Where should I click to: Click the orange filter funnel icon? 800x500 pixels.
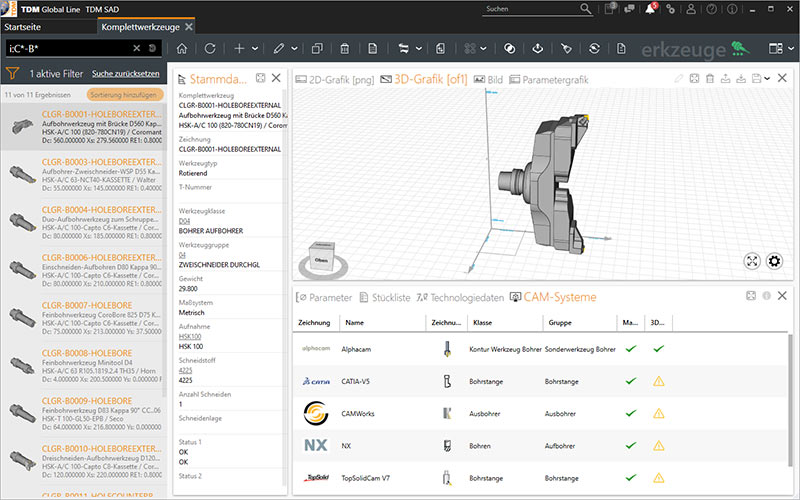[x=12, y=73]
